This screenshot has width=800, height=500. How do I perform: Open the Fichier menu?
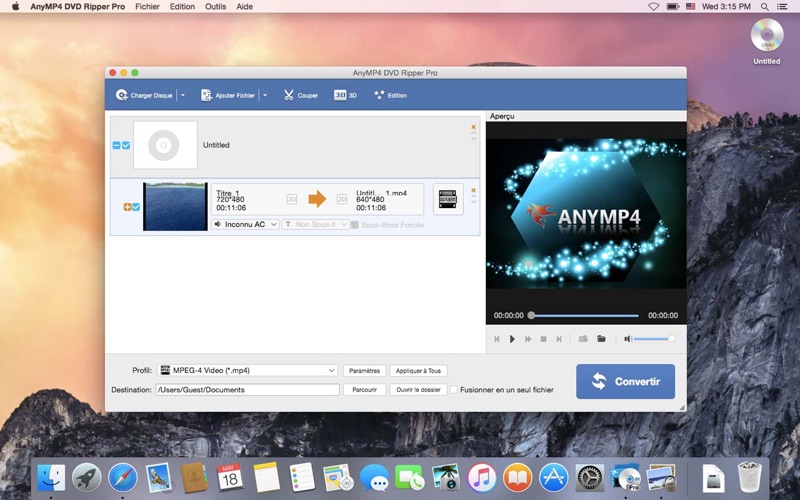coord(147,7)
